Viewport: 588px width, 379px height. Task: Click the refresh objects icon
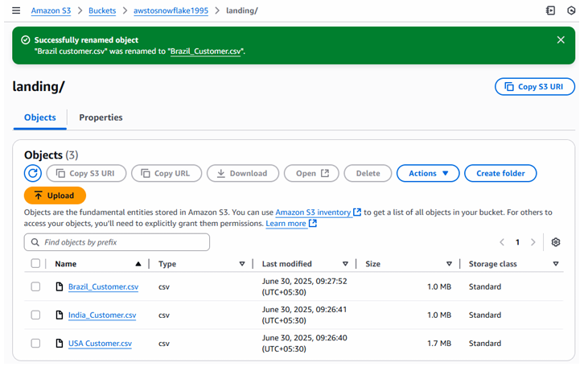(x=33, y=173)
